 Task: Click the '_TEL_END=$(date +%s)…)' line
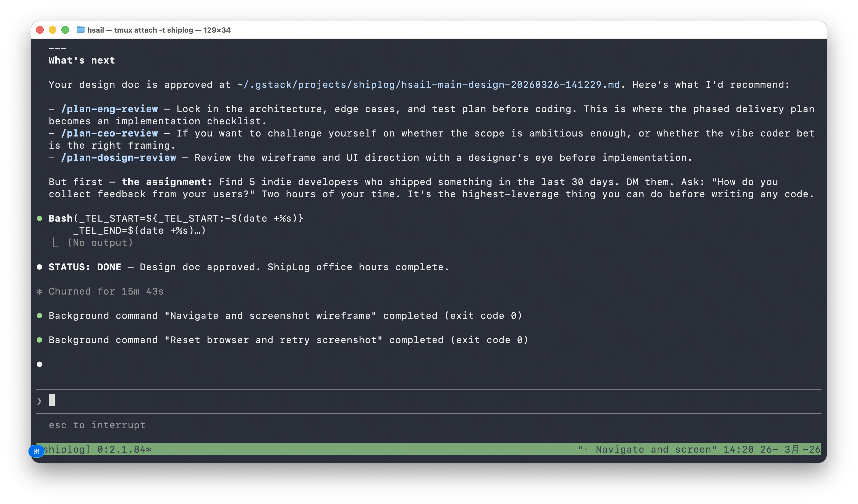coord(139,230)
